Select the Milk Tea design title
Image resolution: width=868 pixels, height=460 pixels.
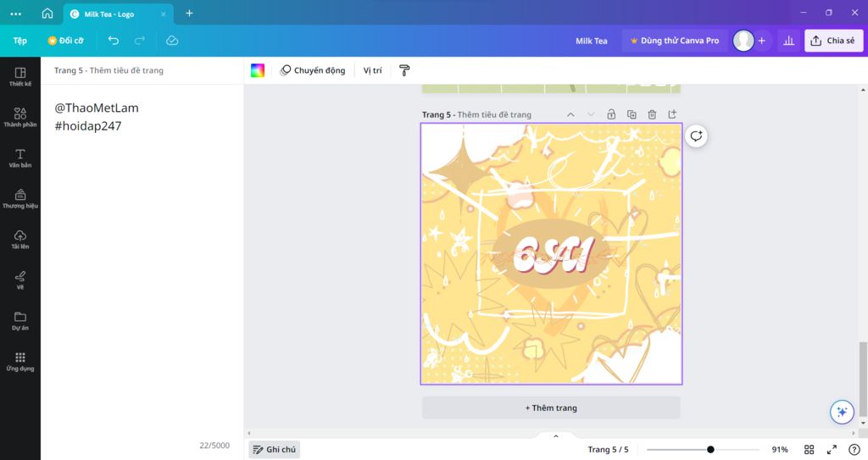(591, 41)
